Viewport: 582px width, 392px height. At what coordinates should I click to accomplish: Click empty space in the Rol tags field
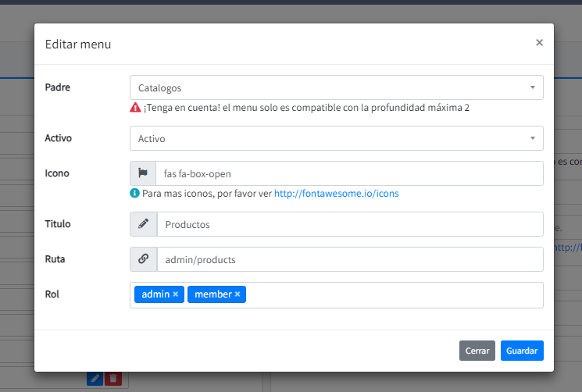tap(391, 294)
